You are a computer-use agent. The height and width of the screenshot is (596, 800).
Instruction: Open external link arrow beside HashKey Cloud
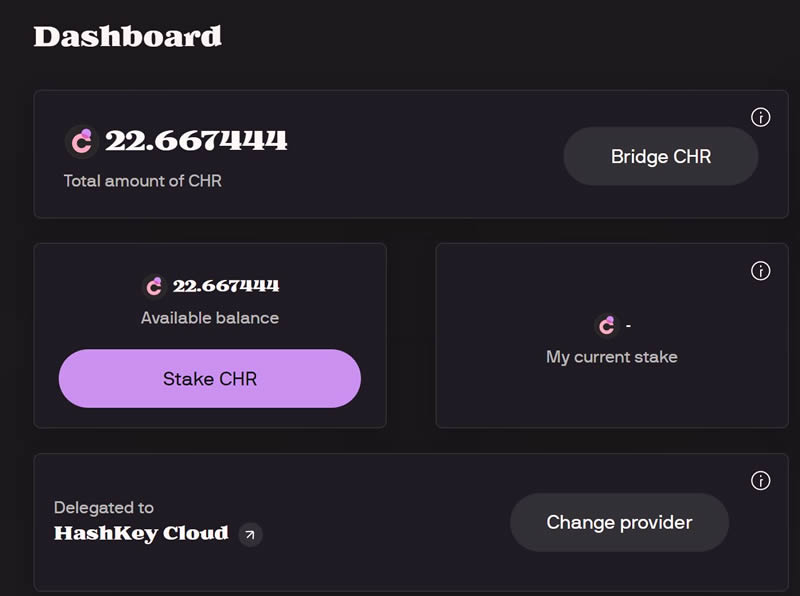click(x=251, y=535)
